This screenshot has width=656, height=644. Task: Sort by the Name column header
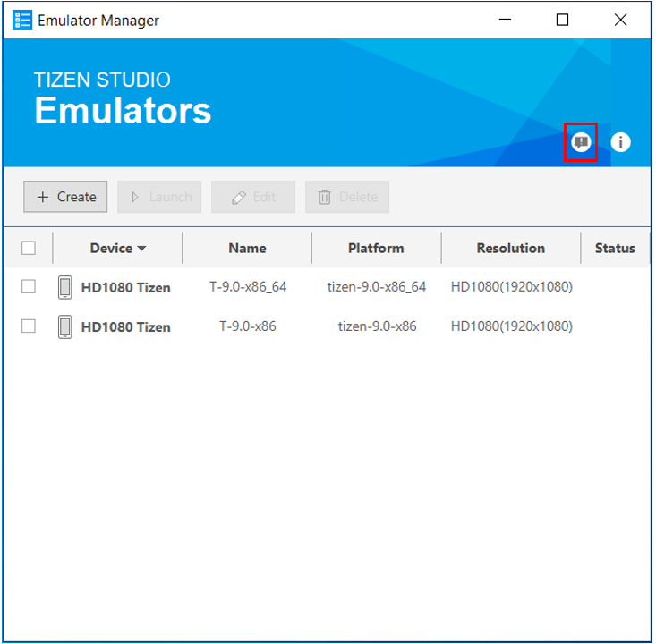coord(247,248)
